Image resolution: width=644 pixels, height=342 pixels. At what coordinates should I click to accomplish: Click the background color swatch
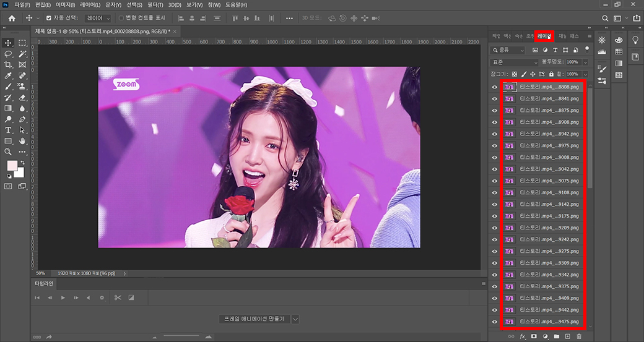pos(20,174)
